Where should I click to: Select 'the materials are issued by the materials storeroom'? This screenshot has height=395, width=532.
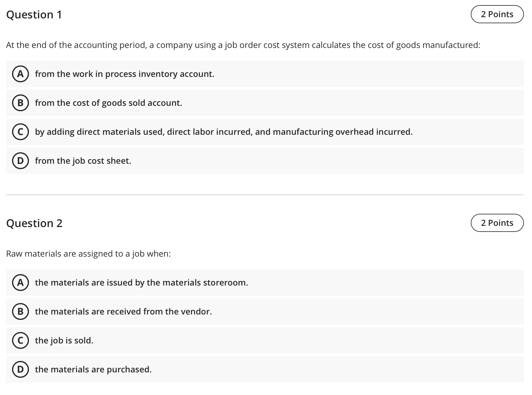point(141,283)
